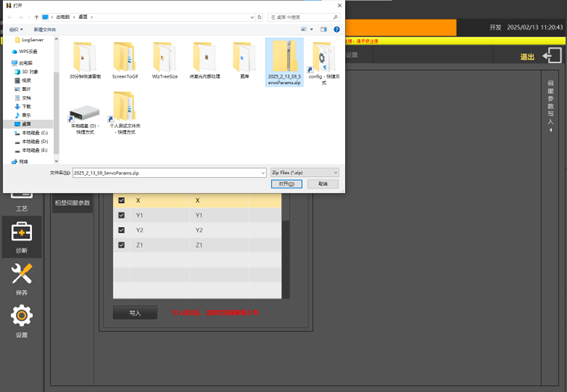Click the 打开 open button

pyautogui.click(x=287, y=184)
